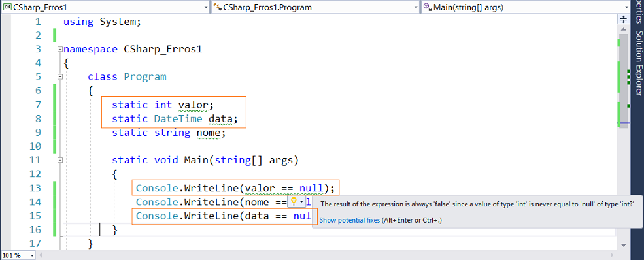644x260 pixels.
Task: Collapse the Main method block
Action: tap(60, 160)
